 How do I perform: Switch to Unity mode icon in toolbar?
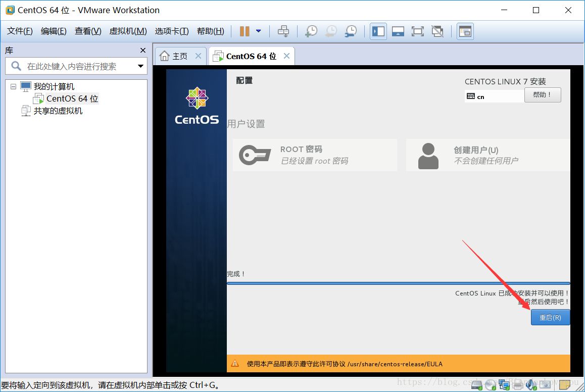[437, 31]
